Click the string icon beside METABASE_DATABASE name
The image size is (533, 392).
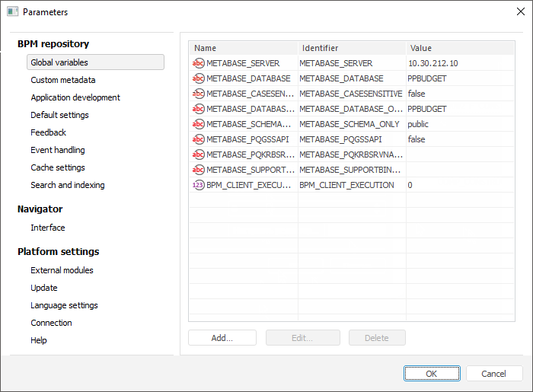pos(199,78)
